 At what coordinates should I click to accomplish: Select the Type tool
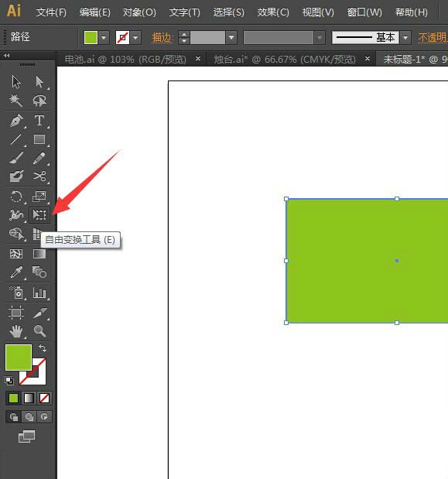(x=39, y=121)
